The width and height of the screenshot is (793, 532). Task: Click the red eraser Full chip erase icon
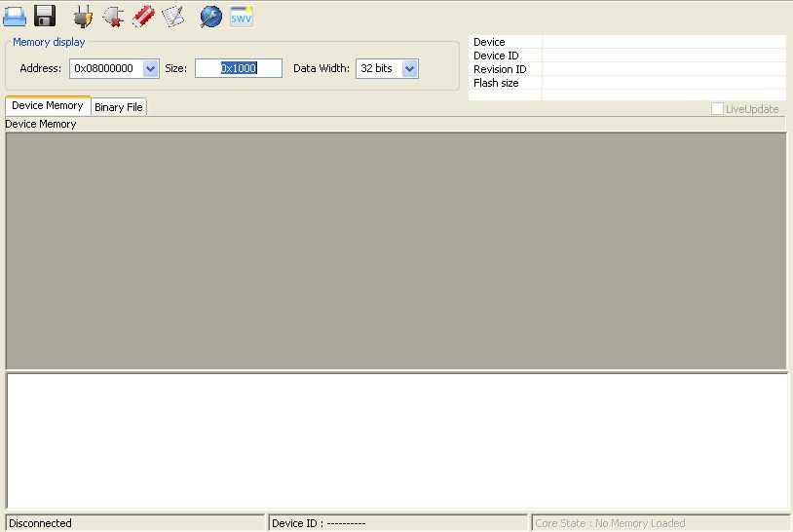pyautogui.click(x=143, y=16)
